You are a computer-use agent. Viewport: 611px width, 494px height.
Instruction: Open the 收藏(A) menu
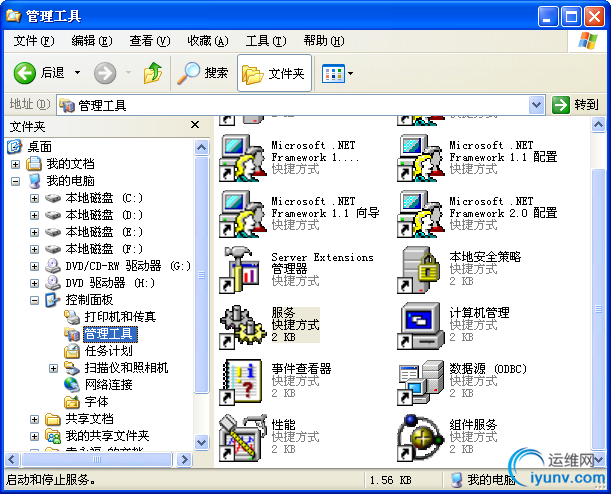click(x=208, y=41)
